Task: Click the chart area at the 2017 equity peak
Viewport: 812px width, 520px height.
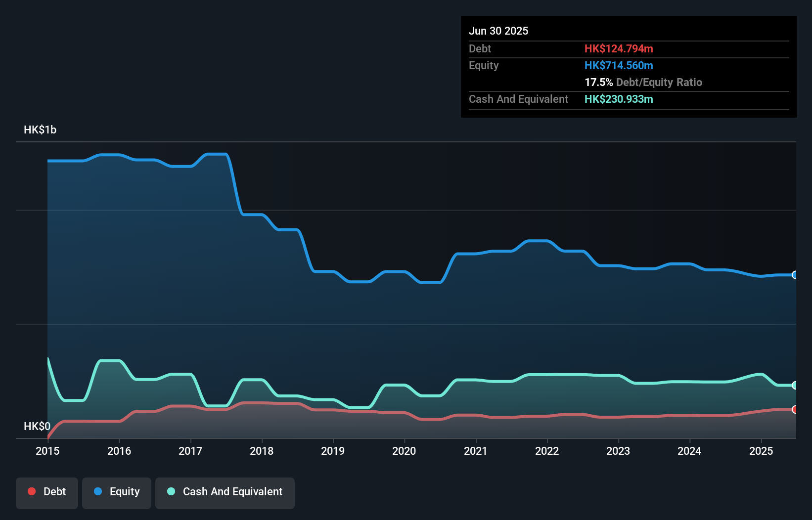Action: (215, 154)
